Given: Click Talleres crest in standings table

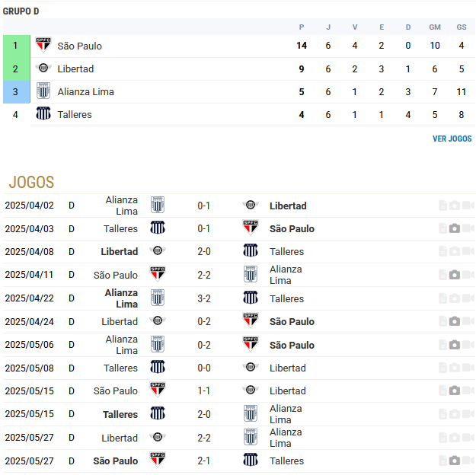Looking at the screenshot, I should 43,114.
